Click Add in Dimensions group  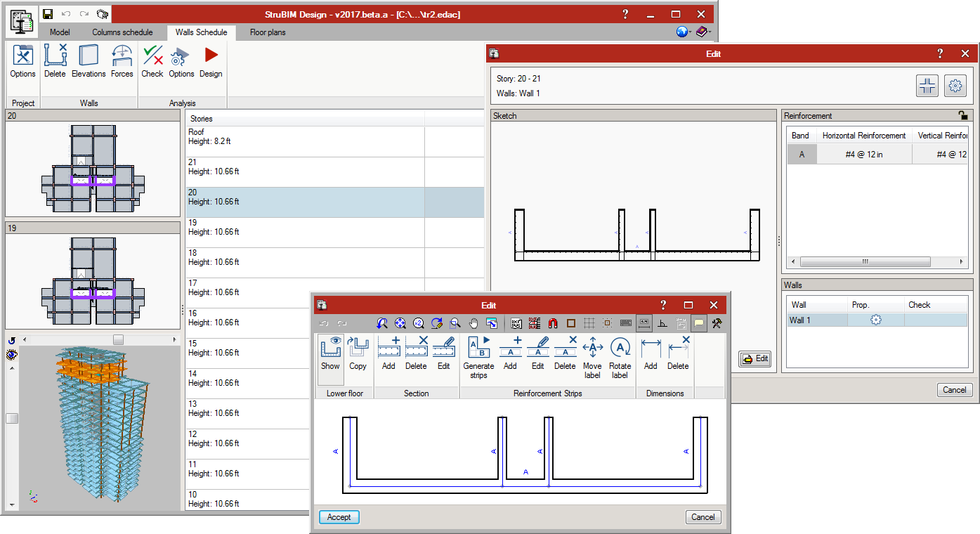651,353
